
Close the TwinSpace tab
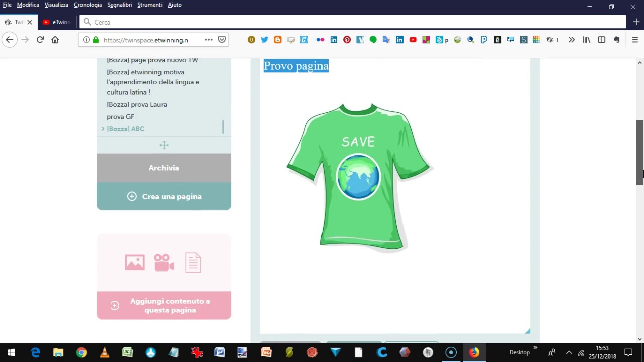click(x=30, y=22)
